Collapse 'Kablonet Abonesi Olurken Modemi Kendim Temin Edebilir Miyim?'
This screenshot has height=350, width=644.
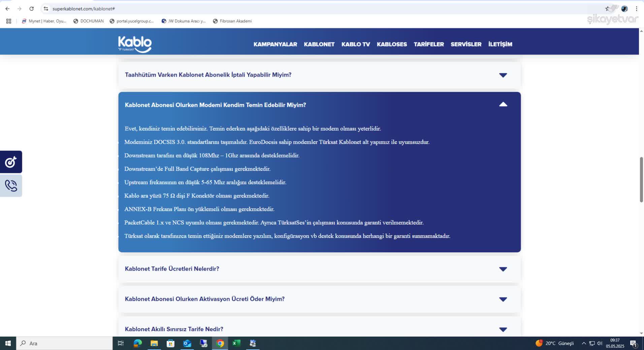point(503,104)
